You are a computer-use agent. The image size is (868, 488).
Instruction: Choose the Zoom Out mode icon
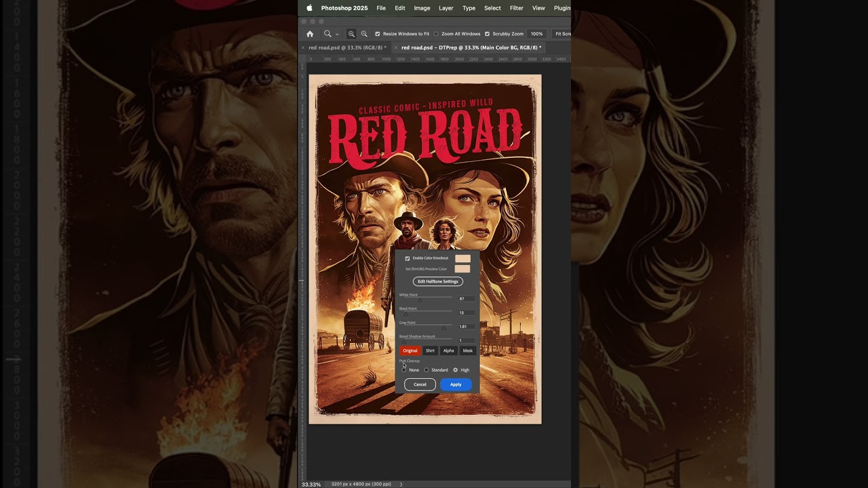point(364,34)
